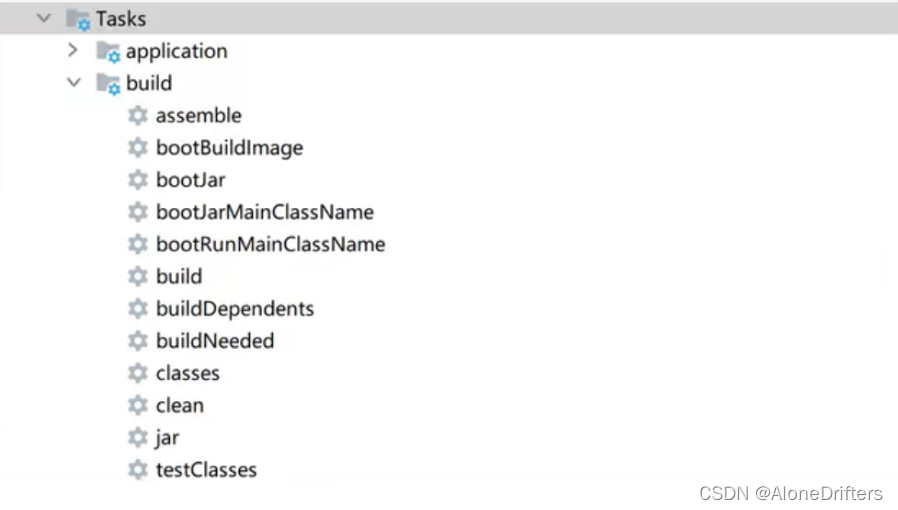
Task: Select the bootJarMainClassName task text
Action: (x=265, y=212)
